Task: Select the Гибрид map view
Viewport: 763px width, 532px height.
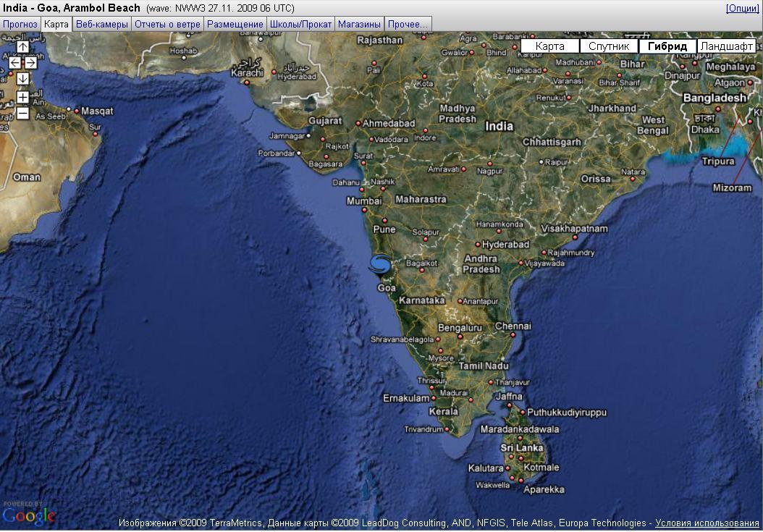Action: pos(667,46)
